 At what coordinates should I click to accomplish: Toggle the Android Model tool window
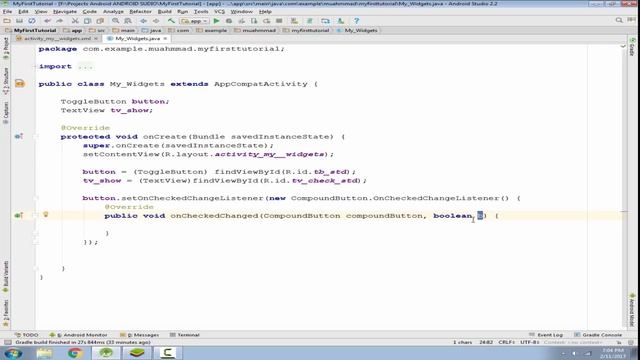(632, 309)
